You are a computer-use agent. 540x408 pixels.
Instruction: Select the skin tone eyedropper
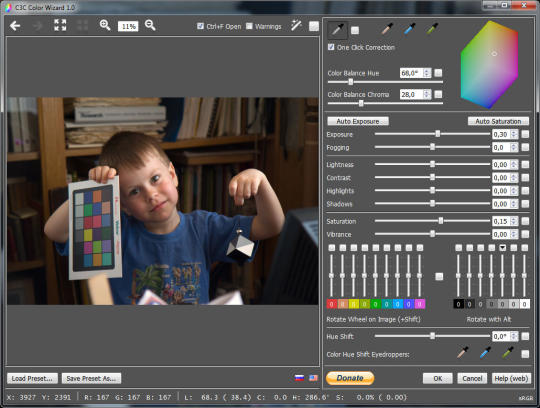click(388, 29)
